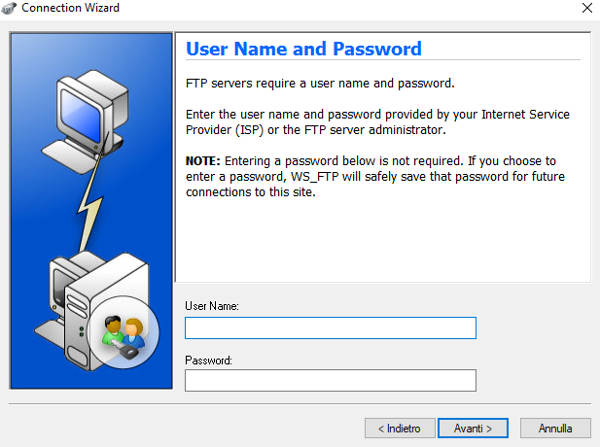Click the blue wizard side panel
600x447 pixels.
(91, 211)
